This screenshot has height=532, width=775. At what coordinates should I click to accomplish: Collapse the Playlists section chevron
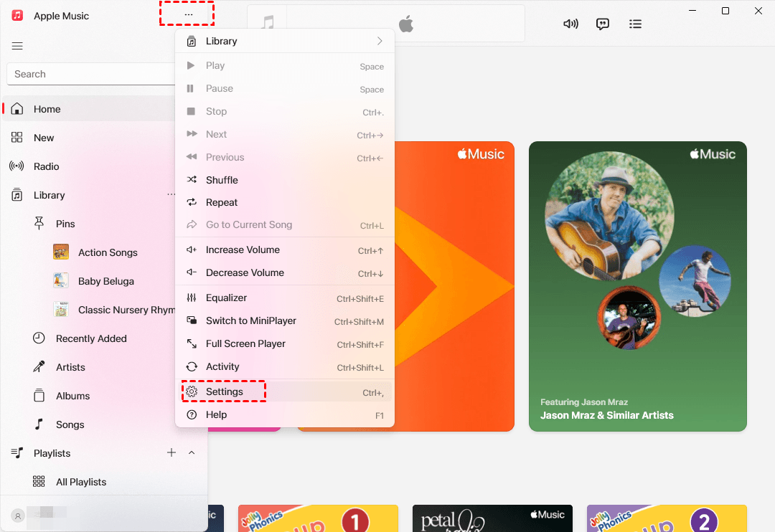click(192, 452)
